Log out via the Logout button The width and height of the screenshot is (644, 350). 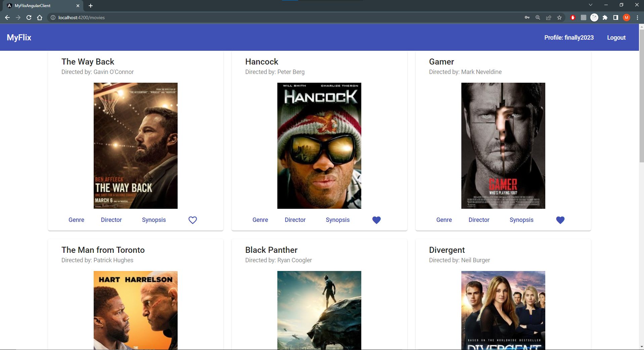[616, 38]
